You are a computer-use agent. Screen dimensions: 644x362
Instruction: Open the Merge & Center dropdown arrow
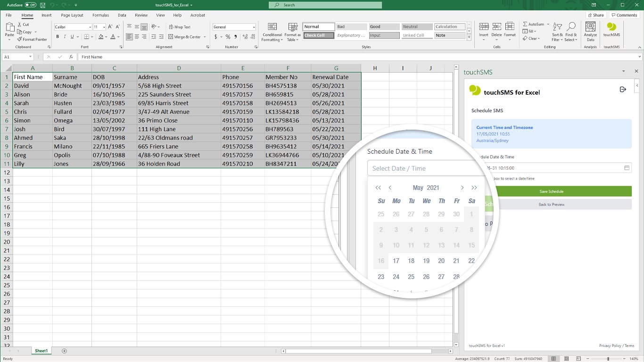click(205, 37)
